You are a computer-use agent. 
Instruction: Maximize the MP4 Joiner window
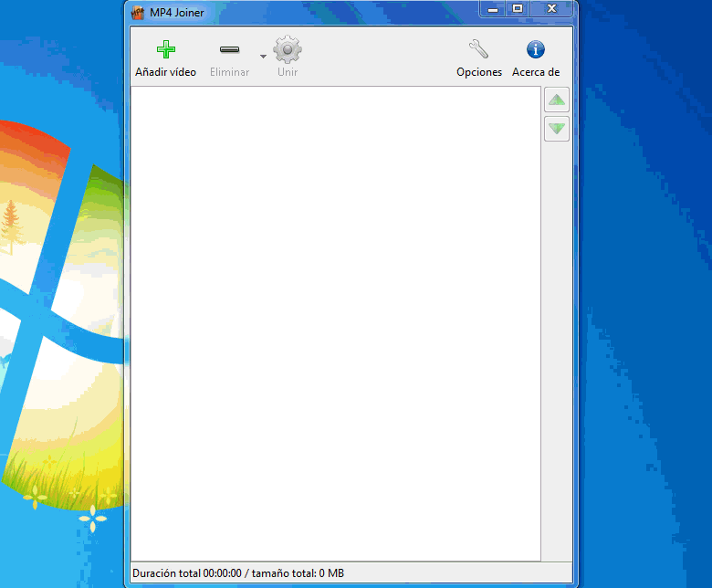tap(518, 8)
